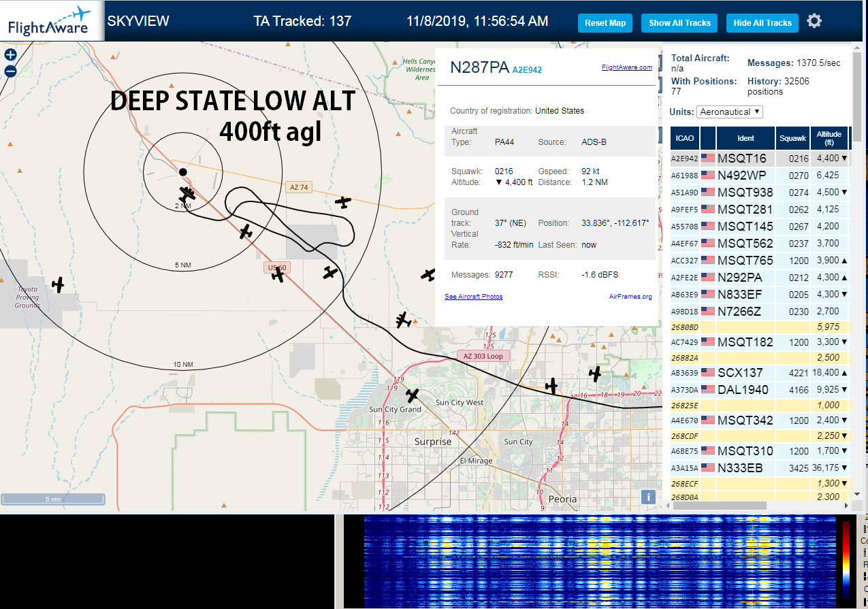Click US flag icon in N833EF row
The width and height of the screenshot is (868, 609).
[x=708, y=294]
